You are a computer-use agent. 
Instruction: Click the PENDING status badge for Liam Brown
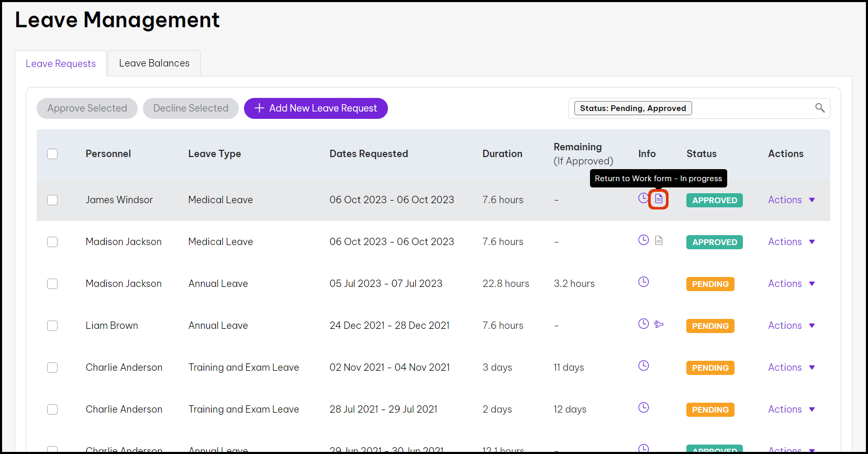pos(710,326)
